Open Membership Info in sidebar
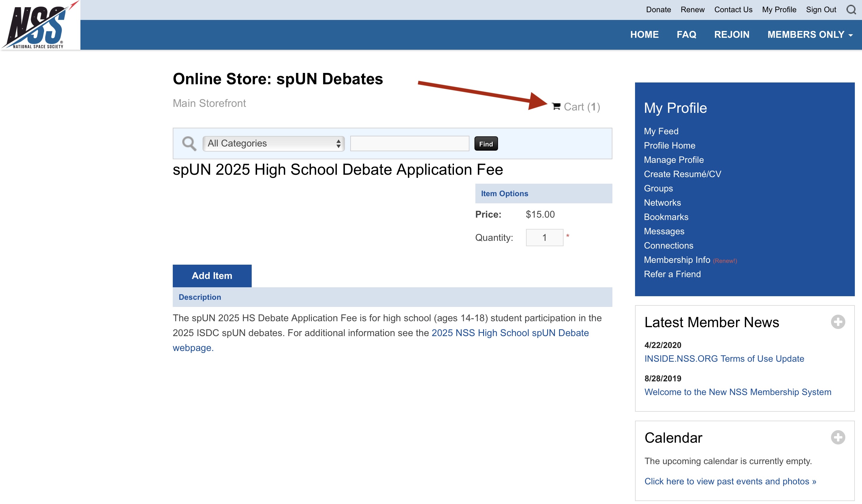Image resolution: width=862 pixels, height=504 pixels. pyautogui.click(x=677, y=260)
